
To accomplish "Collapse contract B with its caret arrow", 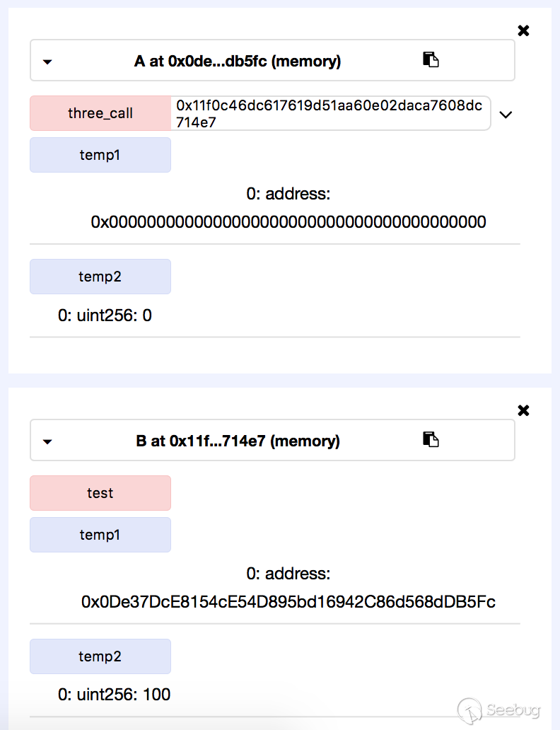I will click(x=47, y=441).
